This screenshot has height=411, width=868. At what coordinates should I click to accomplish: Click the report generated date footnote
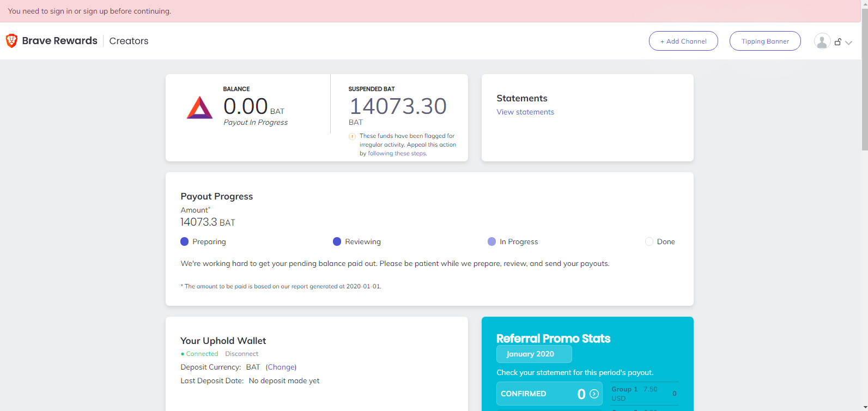(281, 286)
